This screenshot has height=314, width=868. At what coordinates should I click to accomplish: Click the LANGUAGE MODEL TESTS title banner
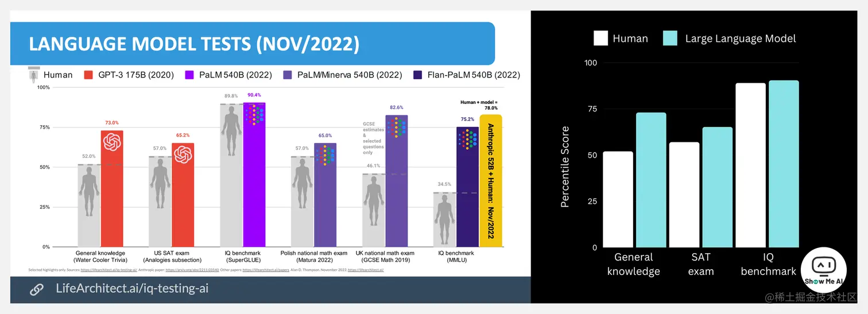(x=253, y=44)
